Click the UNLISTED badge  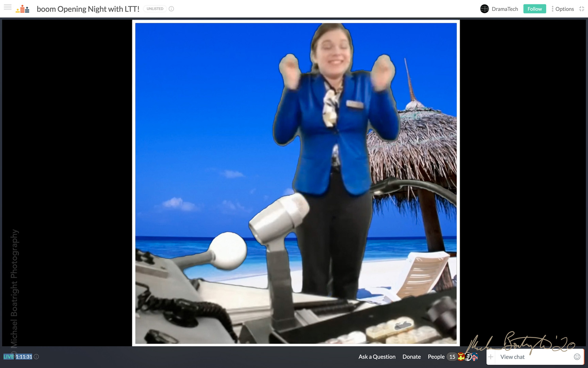click(155, 9)
